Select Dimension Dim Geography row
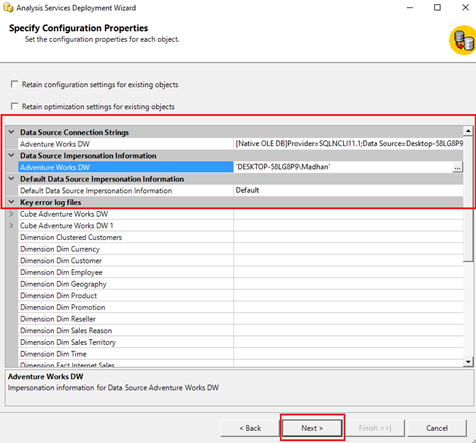Screen dimensions: 476x443 point(126,284)
